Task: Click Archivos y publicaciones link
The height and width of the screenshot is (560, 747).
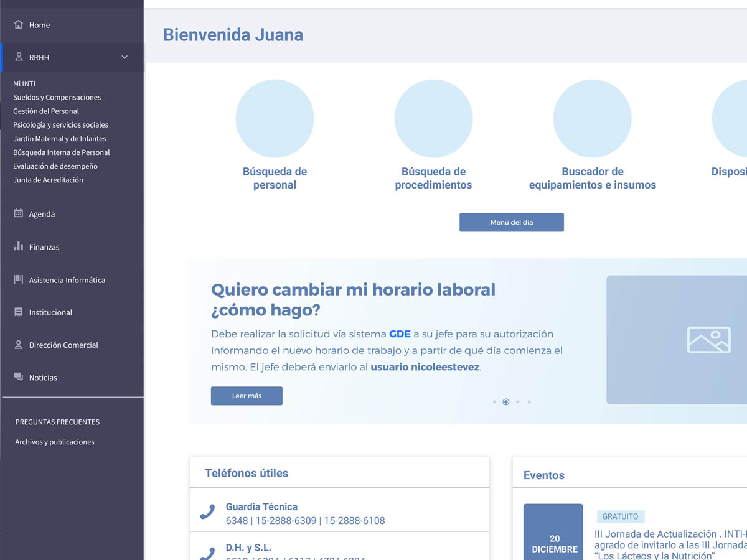Action: [55, 442]
